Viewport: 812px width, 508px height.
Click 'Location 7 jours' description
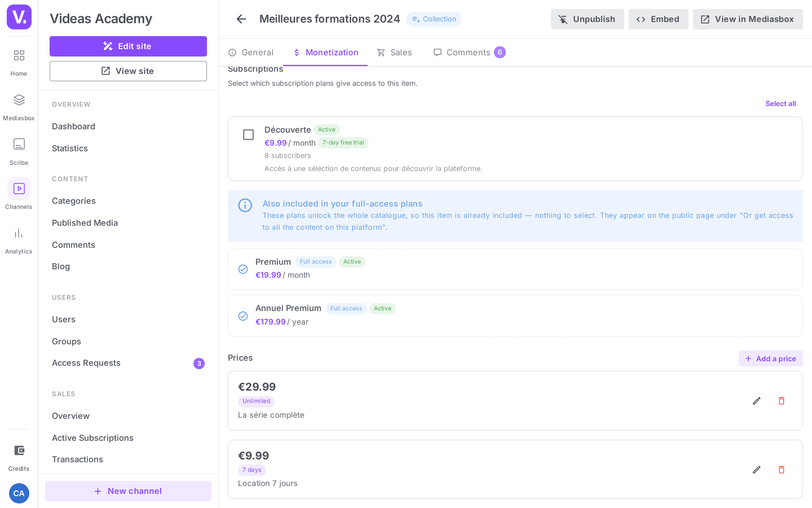click(x=268, y=483)
